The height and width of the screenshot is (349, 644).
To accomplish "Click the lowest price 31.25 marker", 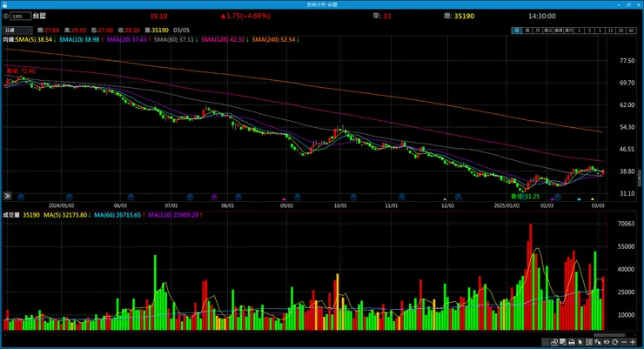I will pos(526,197).
